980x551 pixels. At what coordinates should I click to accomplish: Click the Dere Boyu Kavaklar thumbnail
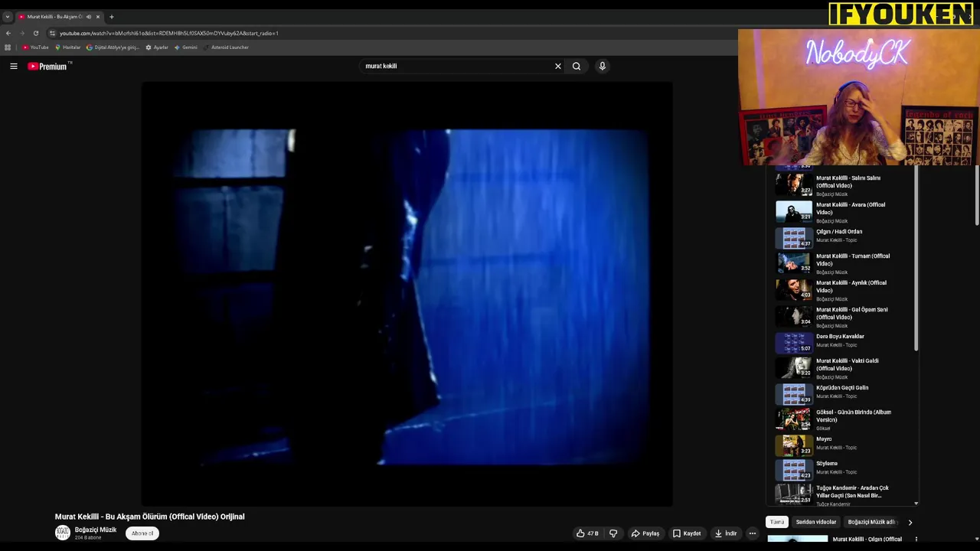pos(794,341)
